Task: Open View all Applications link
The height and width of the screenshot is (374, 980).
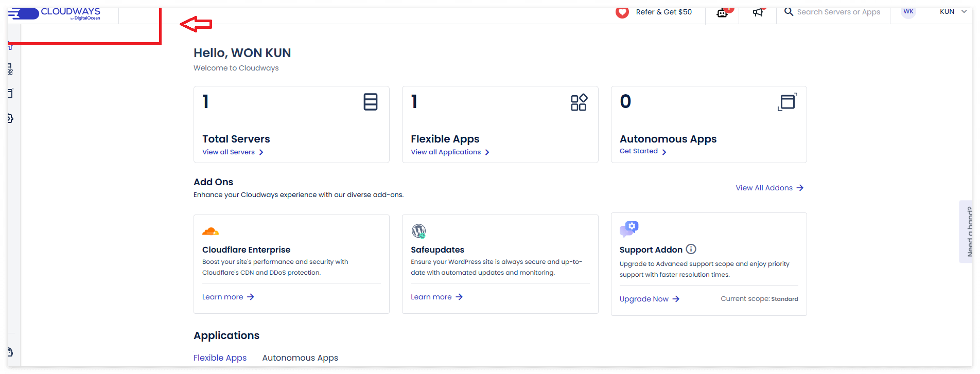Action: [446, 152]
